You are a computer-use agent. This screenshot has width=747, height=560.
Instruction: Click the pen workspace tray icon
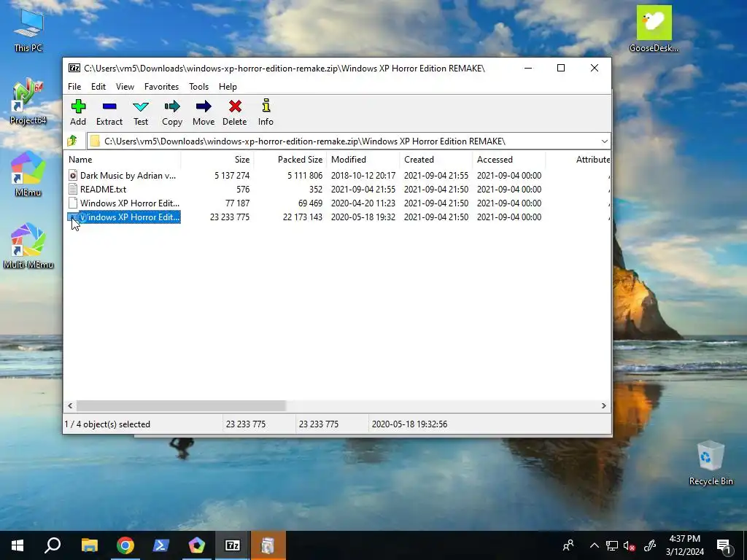[x=649, y=545]
